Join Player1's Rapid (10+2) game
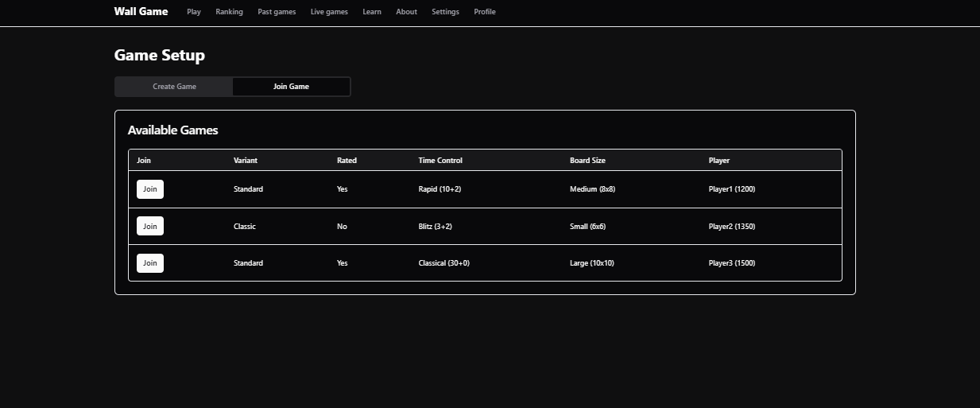 click(x=150, y=189)
